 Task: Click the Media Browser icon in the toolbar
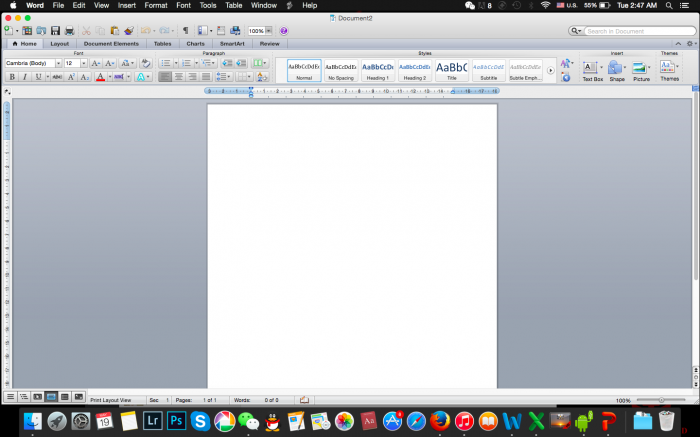click(x=235, y=31)
